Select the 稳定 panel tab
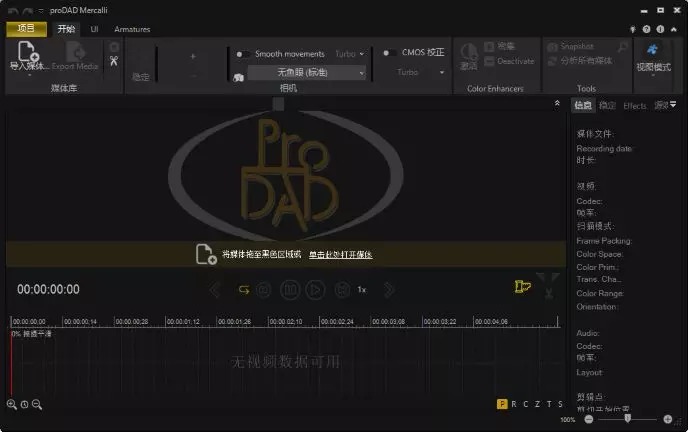This screenshot has height=432, width=688. click(x=607, y=106)
